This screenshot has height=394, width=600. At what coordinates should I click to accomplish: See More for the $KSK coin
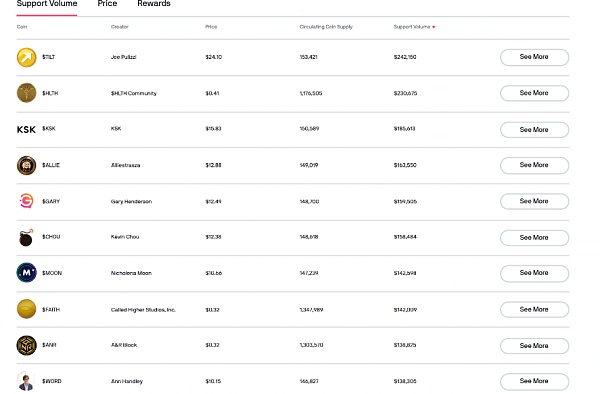point(534,130)
